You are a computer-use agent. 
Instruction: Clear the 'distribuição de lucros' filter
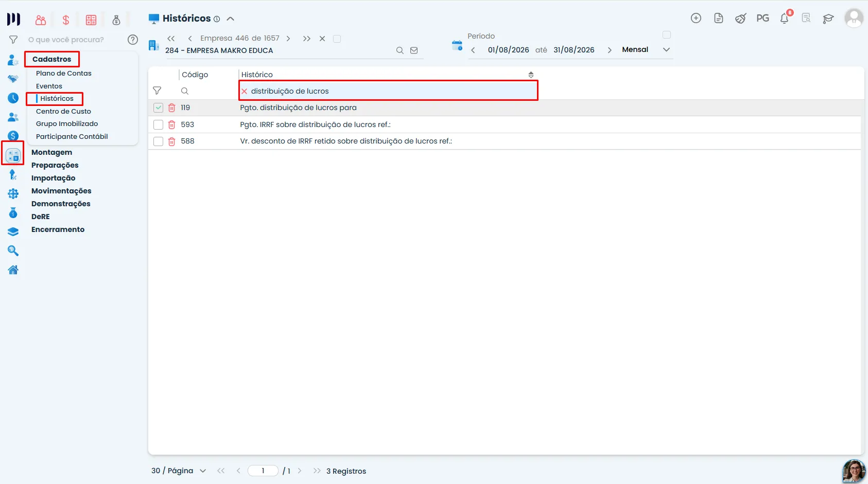pos(245,92)
